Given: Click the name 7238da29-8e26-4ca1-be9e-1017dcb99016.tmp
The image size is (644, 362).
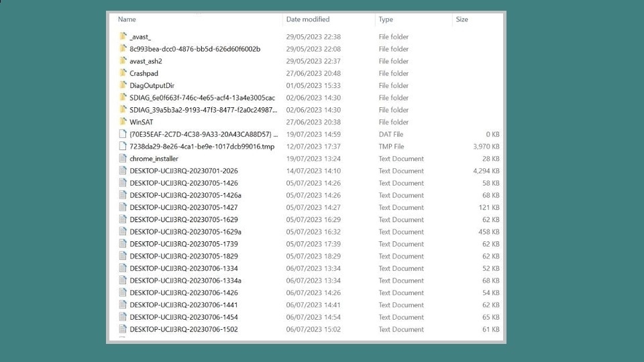Looking at the screenshot, I should pos(202,147).
